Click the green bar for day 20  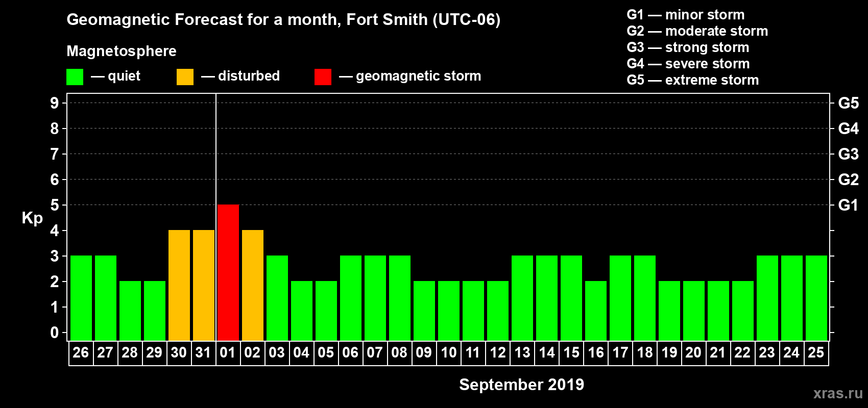tap(694, 311)
